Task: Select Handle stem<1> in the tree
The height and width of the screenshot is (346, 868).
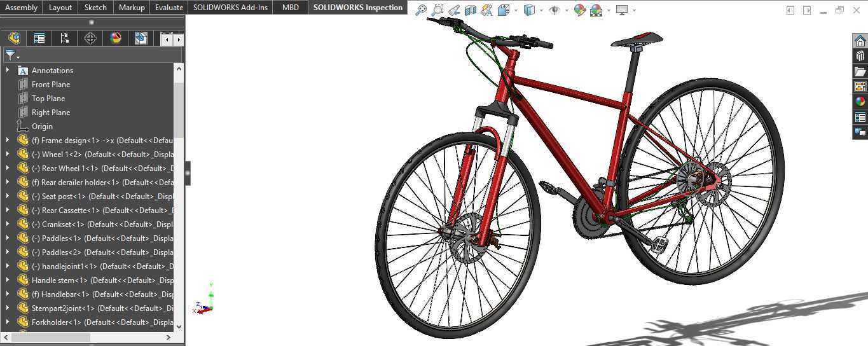Action: pyautogui.click(x=95, y=280)
